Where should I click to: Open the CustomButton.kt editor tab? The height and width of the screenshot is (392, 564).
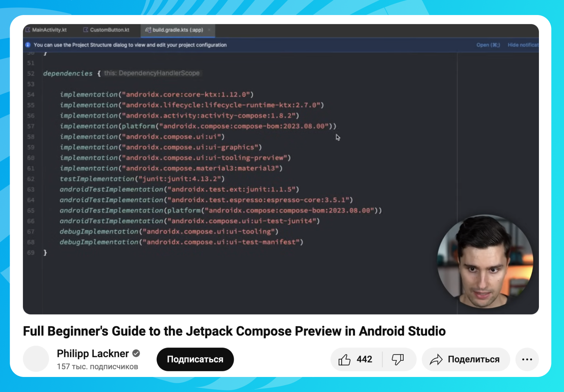107,30
